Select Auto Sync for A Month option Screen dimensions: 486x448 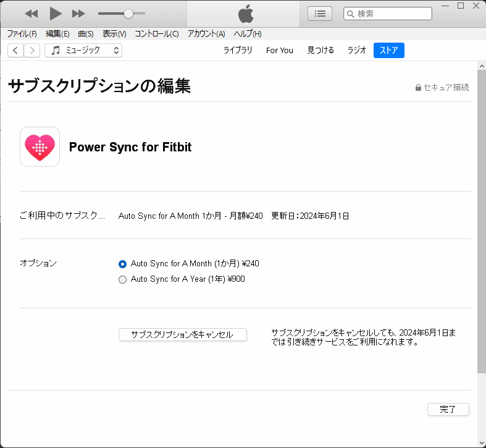122,264
